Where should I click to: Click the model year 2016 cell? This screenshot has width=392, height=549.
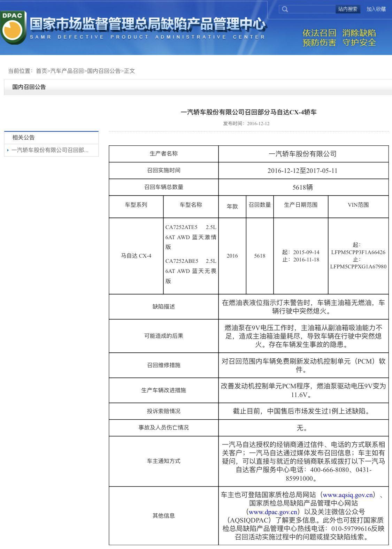[232, 256]
